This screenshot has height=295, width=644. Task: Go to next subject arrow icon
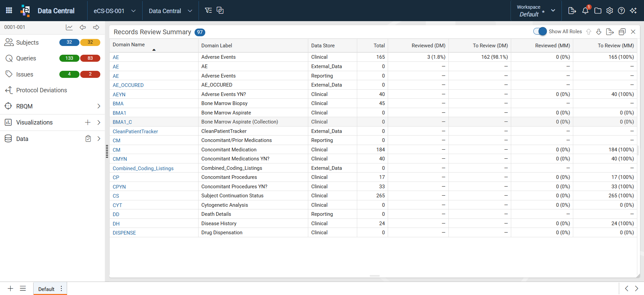click(96, 27)
